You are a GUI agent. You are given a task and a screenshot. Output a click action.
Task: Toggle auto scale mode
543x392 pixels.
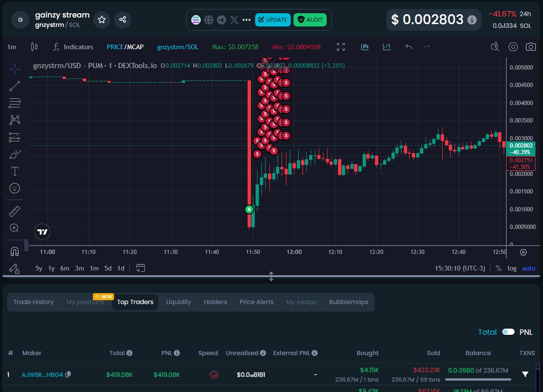(528, 268)
